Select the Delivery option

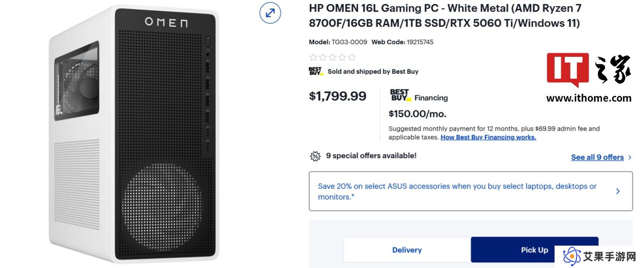pyautogui.click(x=407, y=250)
